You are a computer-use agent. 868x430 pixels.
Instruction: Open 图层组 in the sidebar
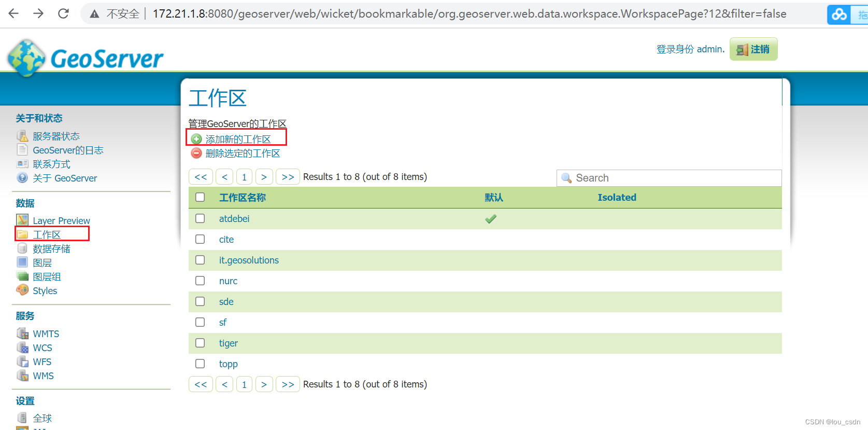[47, 276]
